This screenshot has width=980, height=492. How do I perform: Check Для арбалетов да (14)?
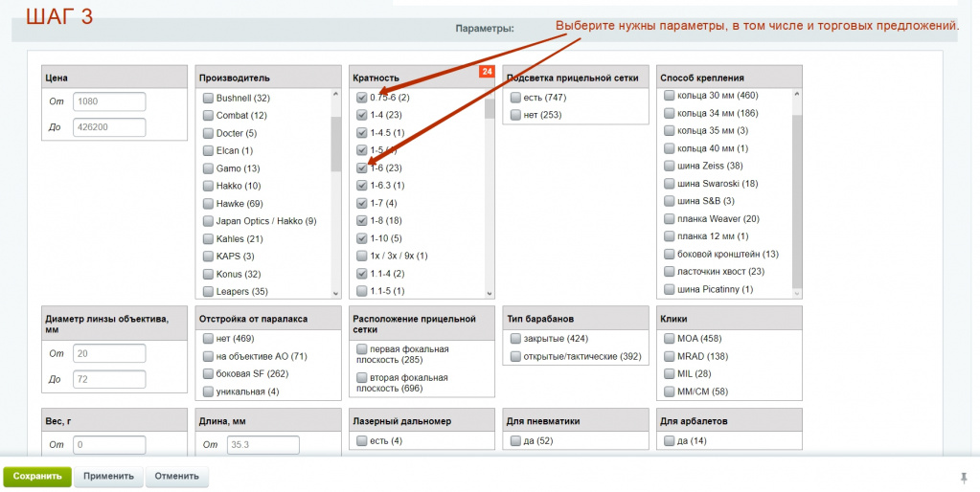click(670, 441)
